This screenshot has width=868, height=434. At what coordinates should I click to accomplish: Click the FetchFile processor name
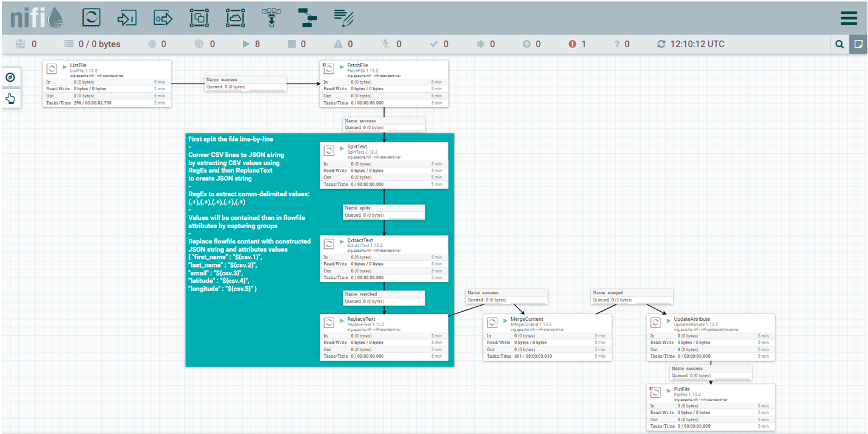[x=357, y=65]
